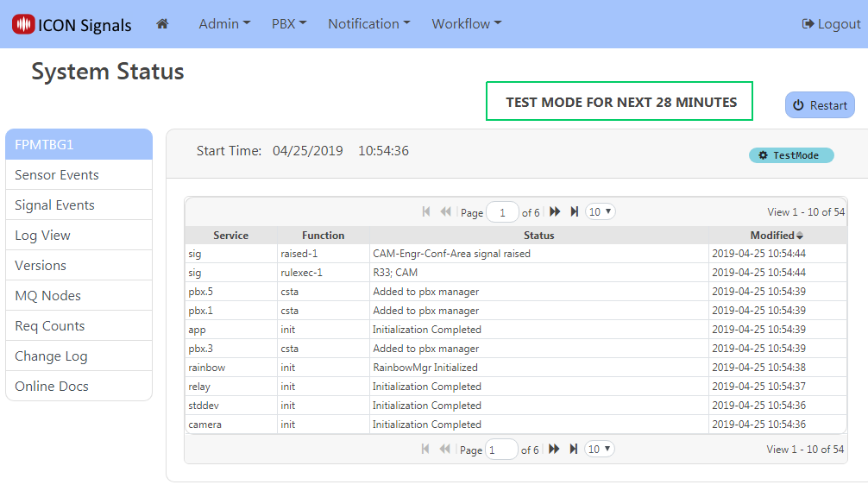Sort by the Status column header

[539, 236]
